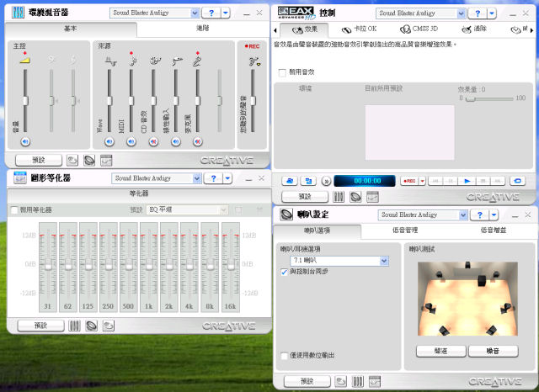The height and width of the screenshot is (392, 539).
Task: Mute the line-in source channel
Action: (176, 141)
